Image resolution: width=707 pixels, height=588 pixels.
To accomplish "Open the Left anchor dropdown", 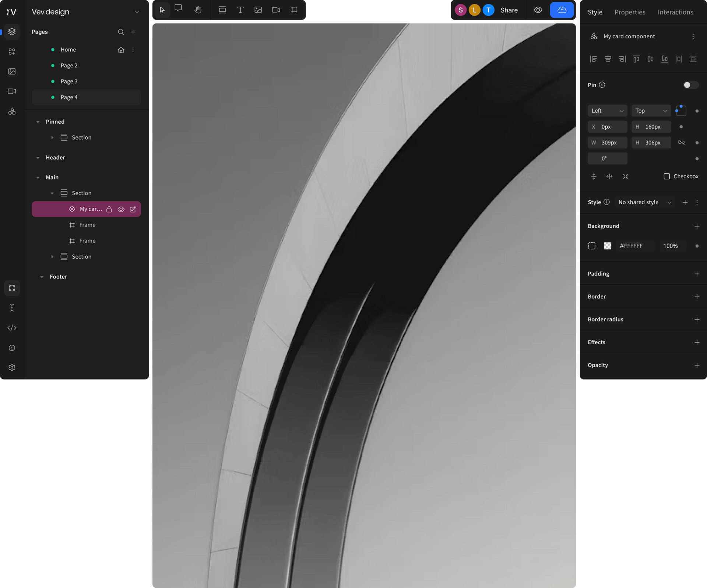I will pyautogui.click(x=607, y=111).
